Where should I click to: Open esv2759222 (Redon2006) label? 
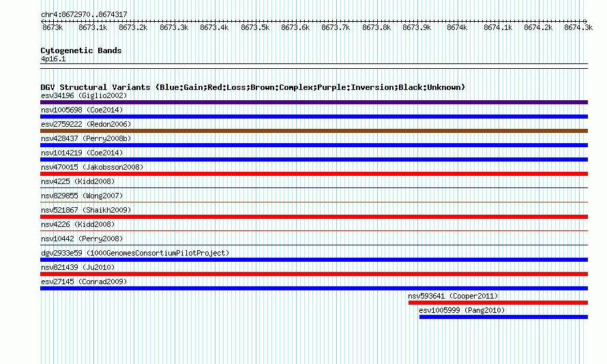(86, 124)
